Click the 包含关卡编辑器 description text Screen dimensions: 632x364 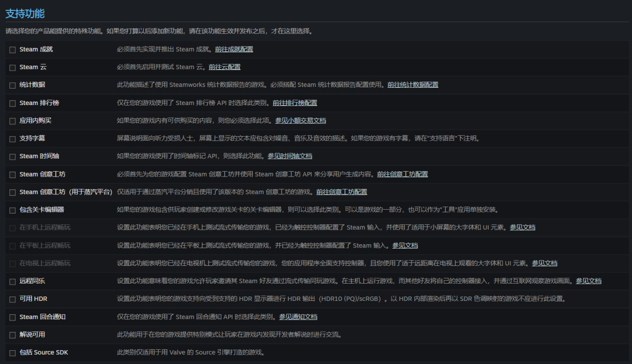click(308, 210)
